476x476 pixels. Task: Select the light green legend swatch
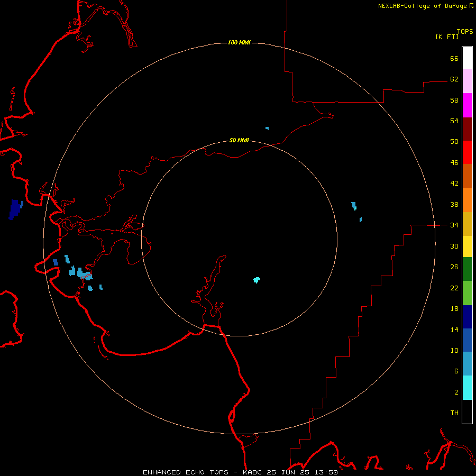(x=467, y=293)
